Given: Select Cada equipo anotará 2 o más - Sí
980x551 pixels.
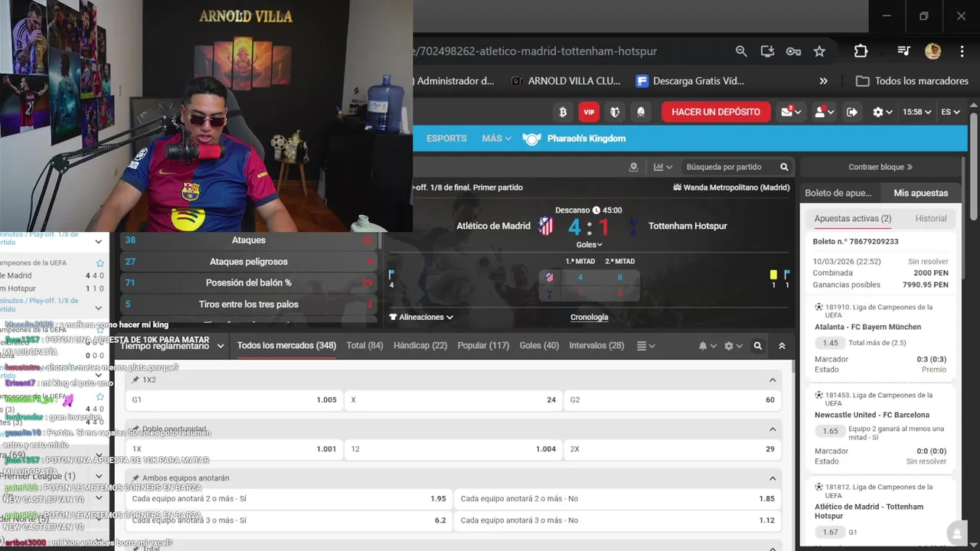Looking at the screenshot, I should [289, 499].
